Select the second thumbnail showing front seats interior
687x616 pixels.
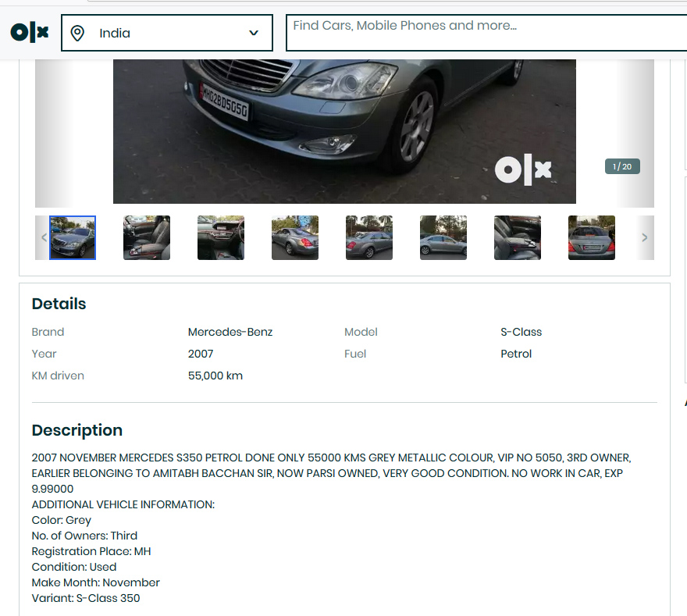[147, 237]
